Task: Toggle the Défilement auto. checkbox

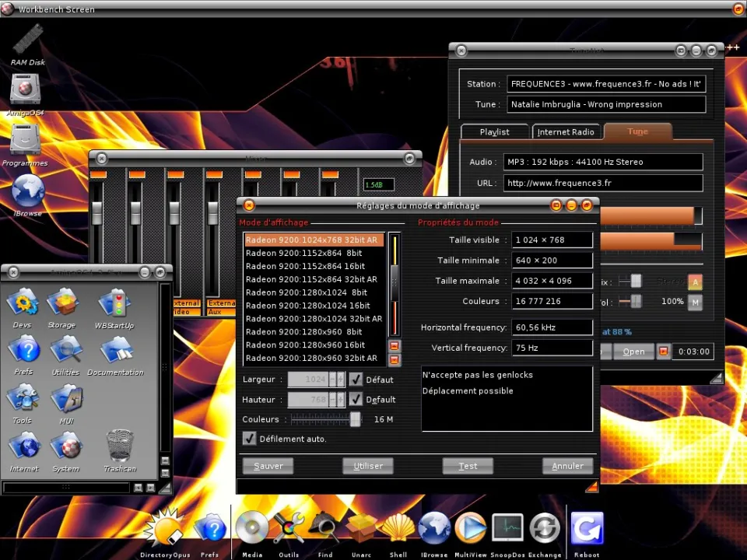Action: [250, 439]
